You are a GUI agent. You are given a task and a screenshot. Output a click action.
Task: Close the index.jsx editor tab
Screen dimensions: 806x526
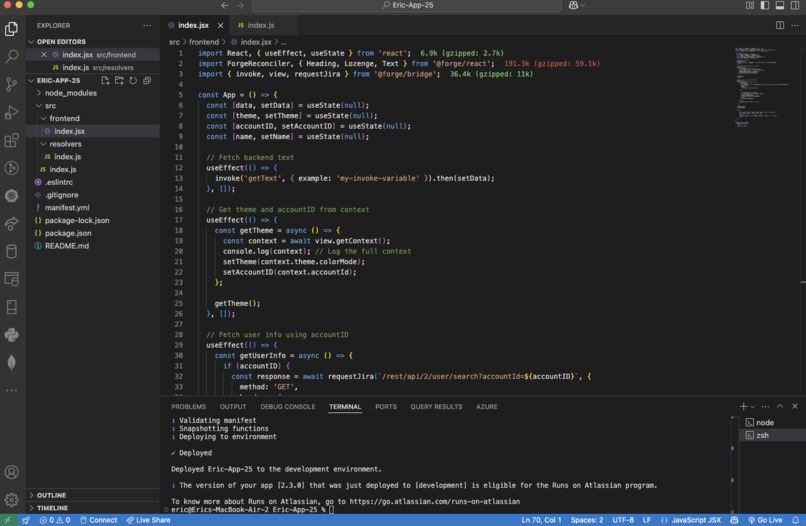click(221, 25)
